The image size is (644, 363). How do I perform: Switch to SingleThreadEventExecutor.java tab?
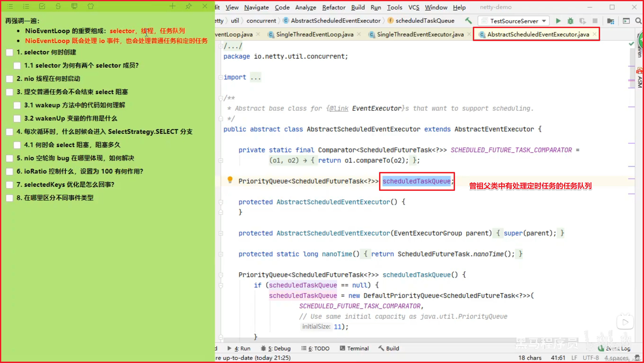click(x=420, y=34)
